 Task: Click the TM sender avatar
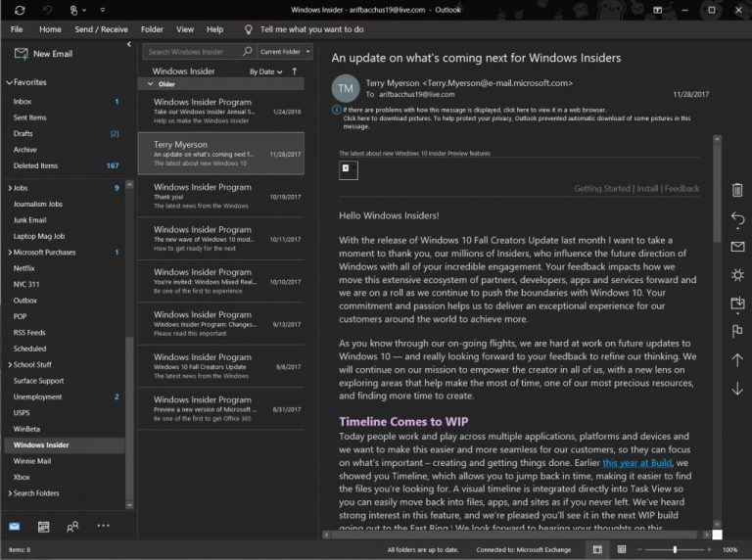(x=346, y=88)
